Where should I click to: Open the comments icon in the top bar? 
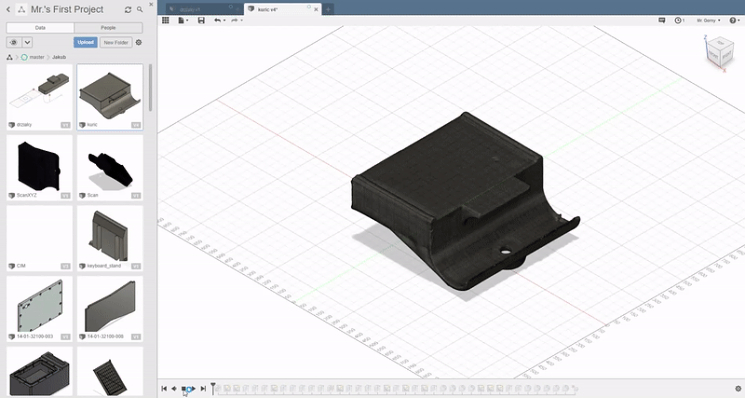point(661,20)
